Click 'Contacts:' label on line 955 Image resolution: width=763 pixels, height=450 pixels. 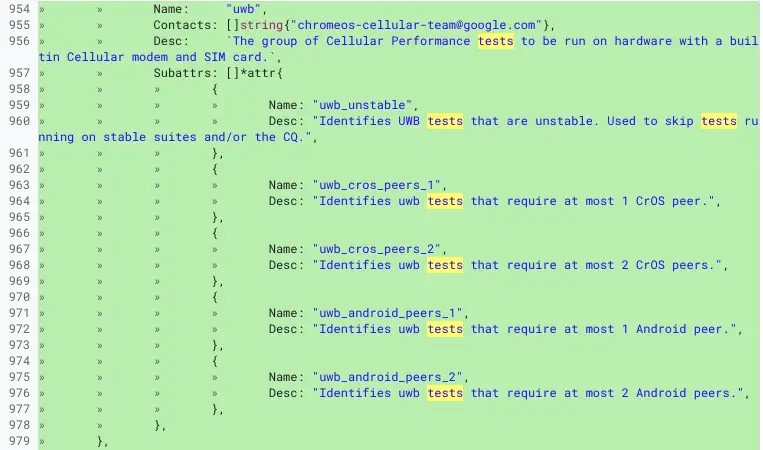185,25
